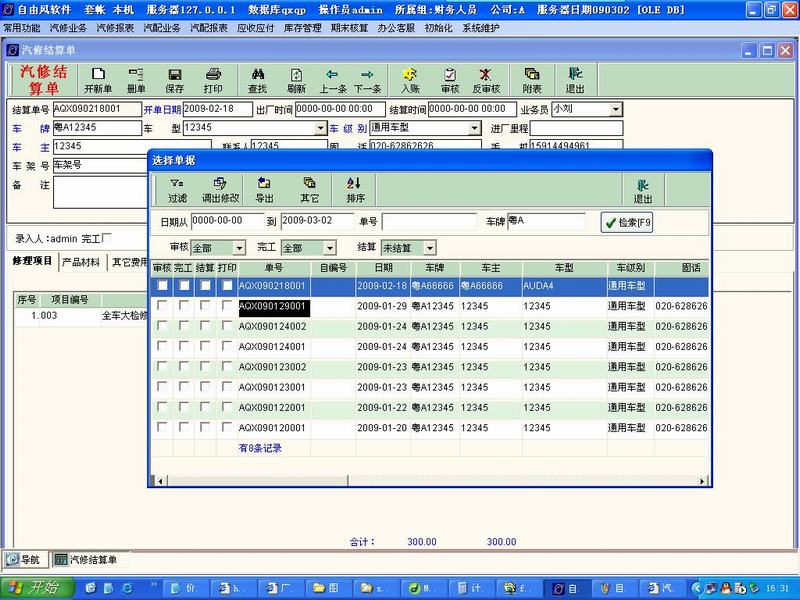This screenshot has height=600, width=800.
Task: Click the 入账 post-to-account icon
Action: point(410,81)
